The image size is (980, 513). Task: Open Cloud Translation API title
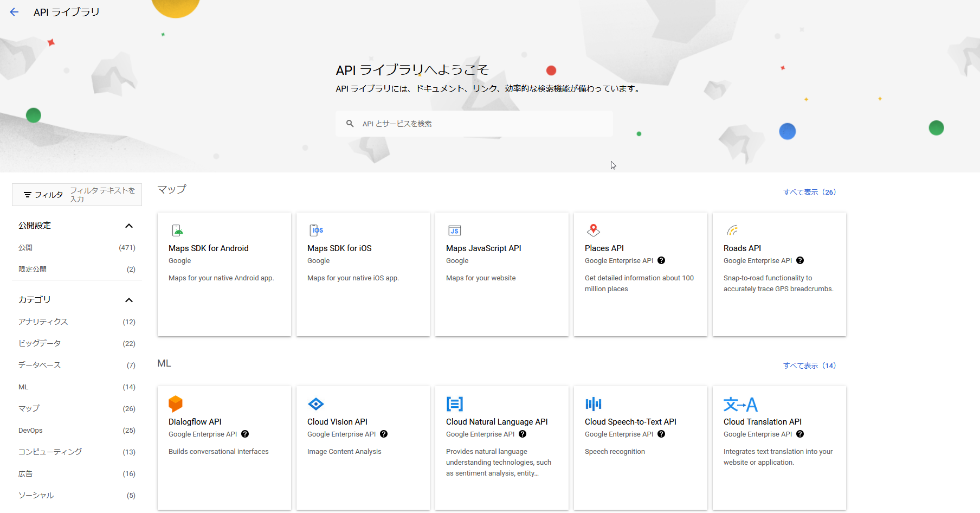pyautogui.click(x=763, y=422)
